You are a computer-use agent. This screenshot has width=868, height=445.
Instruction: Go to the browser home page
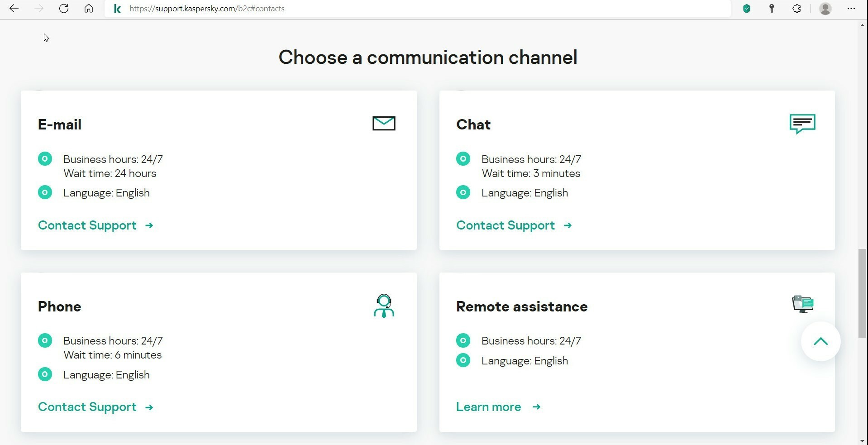89,9
